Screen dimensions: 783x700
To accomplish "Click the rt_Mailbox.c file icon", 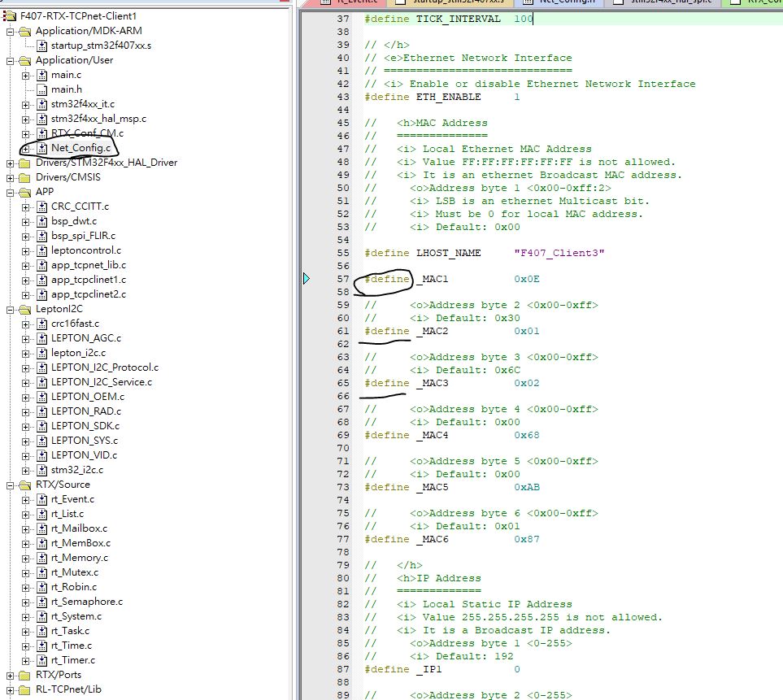I will click(42, 528).
